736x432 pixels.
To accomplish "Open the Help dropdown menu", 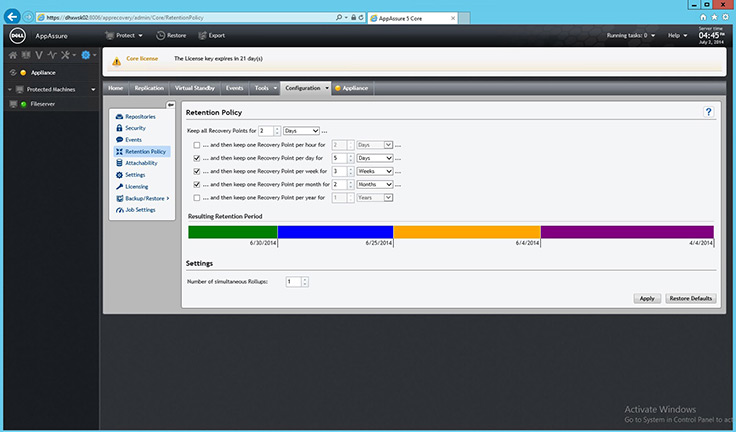I will (x=677, y=35).
